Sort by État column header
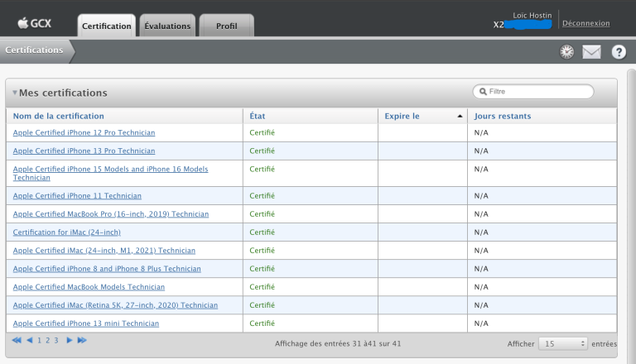Image resolution: width=636 pixels, height=364 pixels. pos(258,116)
